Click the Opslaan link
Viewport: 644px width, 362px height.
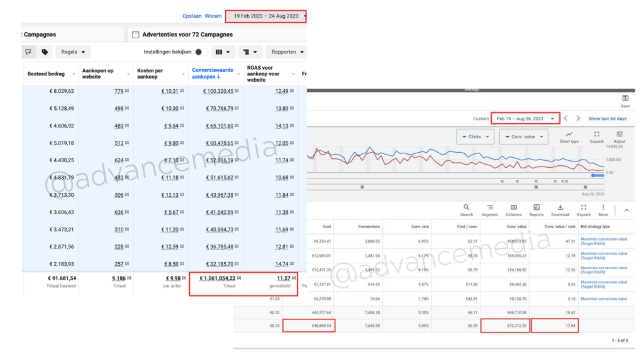[192, 16]
